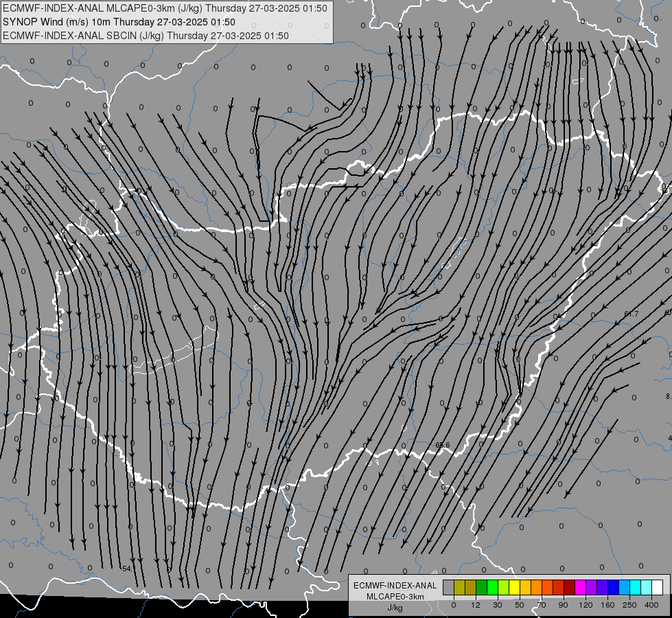Select the olive-yellow legend swatch
This screenshot has height=618, width=672.
click(x=460, y=587)
